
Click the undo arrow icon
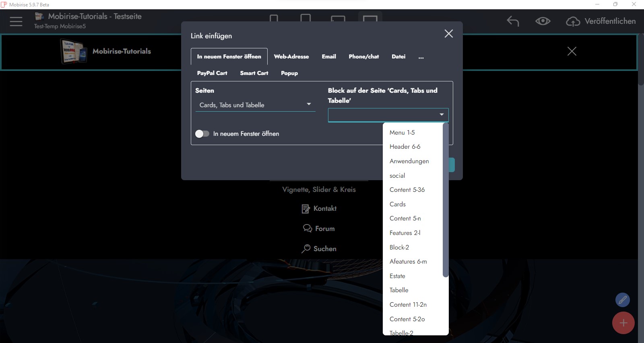pyautogui.click(x=512, y=21)
